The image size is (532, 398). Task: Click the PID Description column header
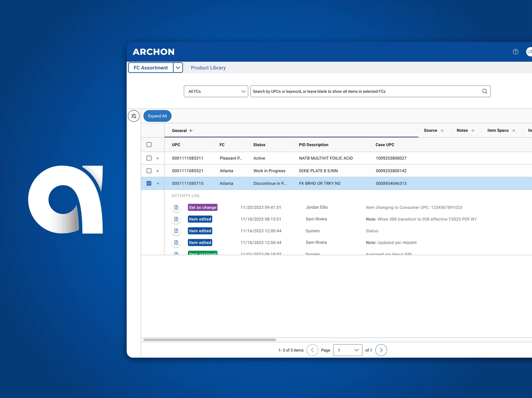(x=314, y=145)
